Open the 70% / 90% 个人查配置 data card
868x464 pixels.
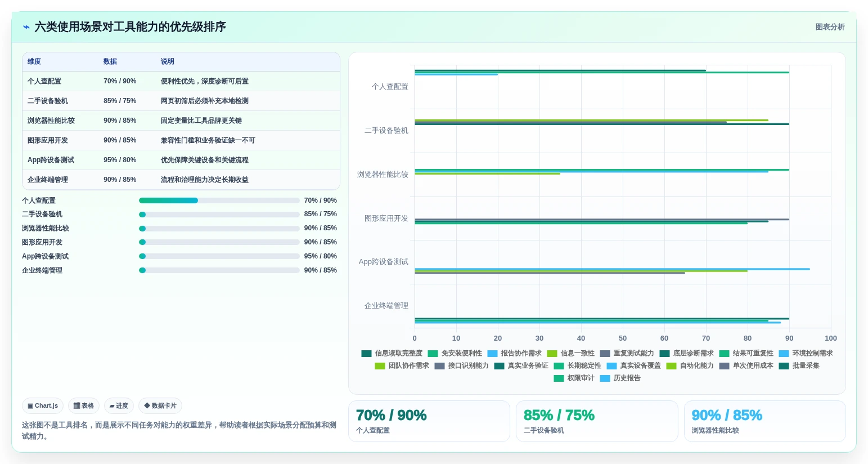(429, 421)
